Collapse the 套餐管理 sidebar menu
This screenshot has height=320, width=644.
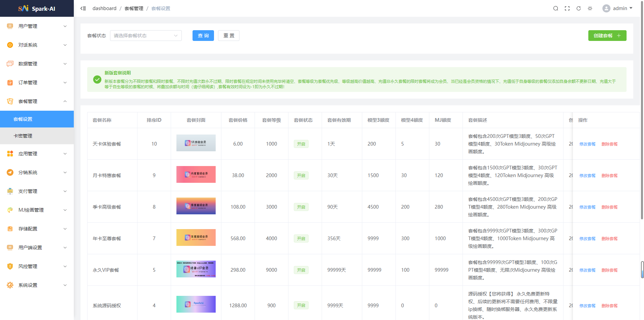(37, 101)
